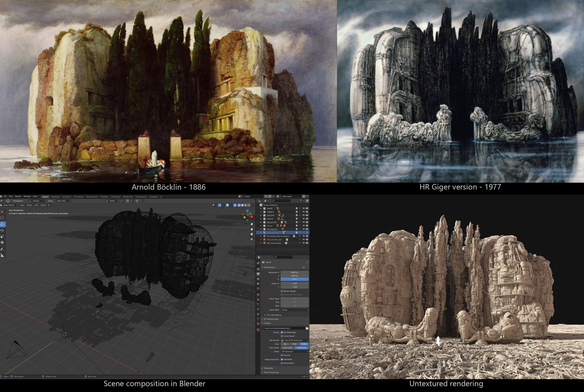The height and width of the screenshot is (392, 584).
Task: Enable the Placeholders checkbox
Action: [x=282, y=363]
